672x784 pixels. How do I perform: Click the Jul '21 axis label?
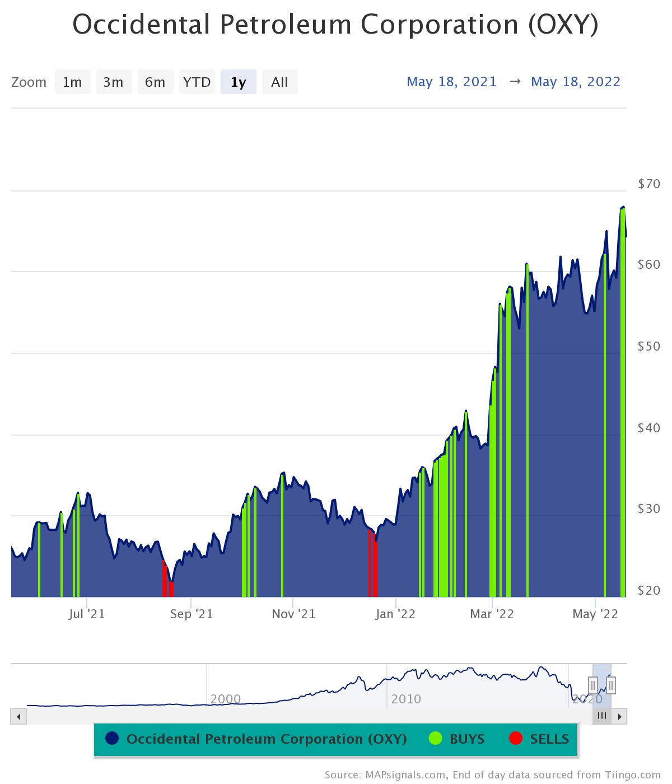click(87, 614)
